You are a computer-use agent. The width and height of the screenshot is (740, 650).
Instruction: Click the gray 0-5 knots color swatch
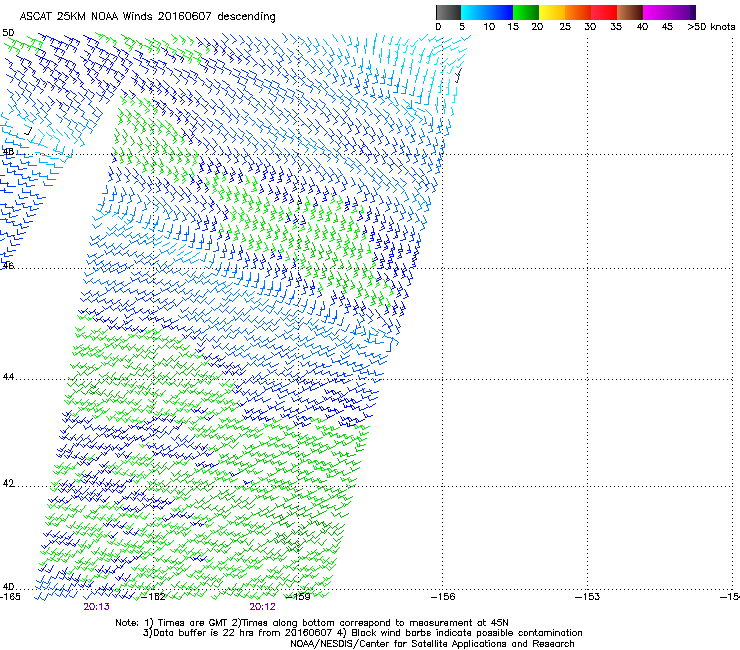(448, 12)
